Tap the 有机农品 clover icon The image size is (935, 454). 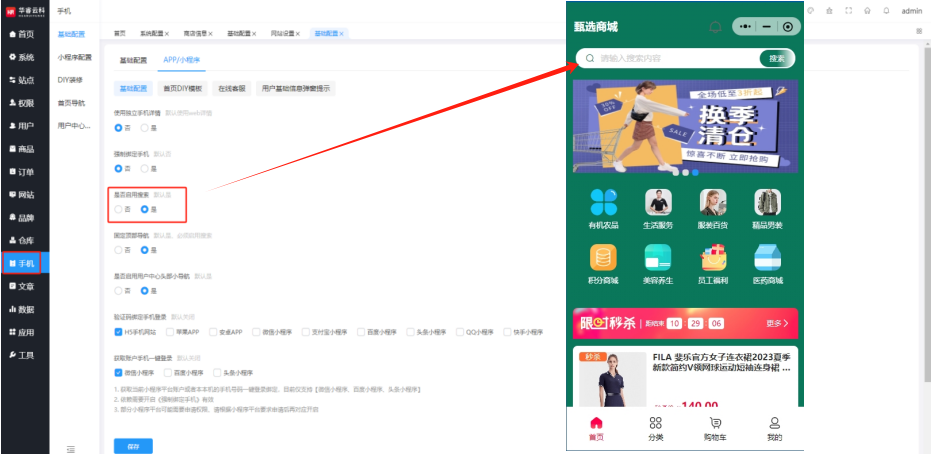pyautogui.click(x=603, y=203)
